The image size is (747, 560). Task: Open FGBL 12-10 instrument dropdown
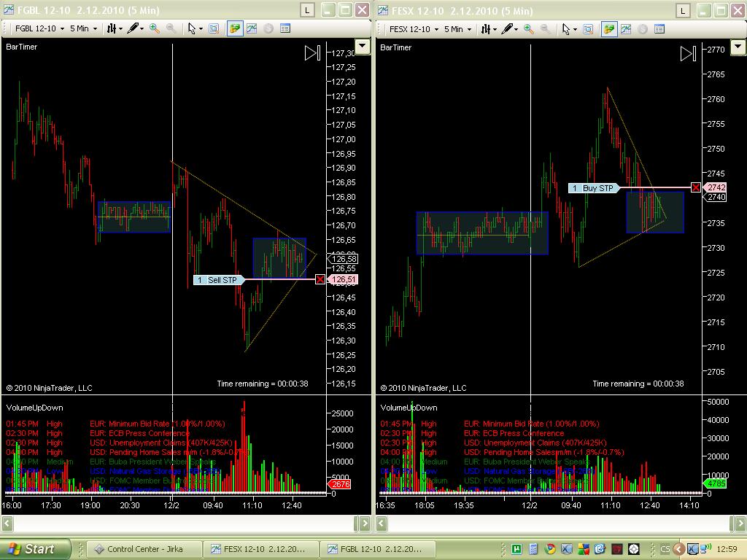click(x=39, y=28)
